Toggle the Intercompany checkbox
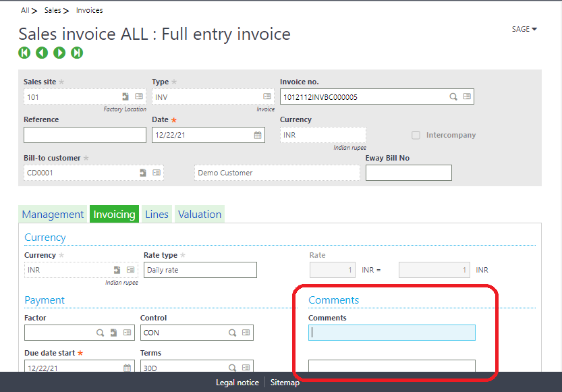This screenshot has width=562, height=392. tap(416, 135)
